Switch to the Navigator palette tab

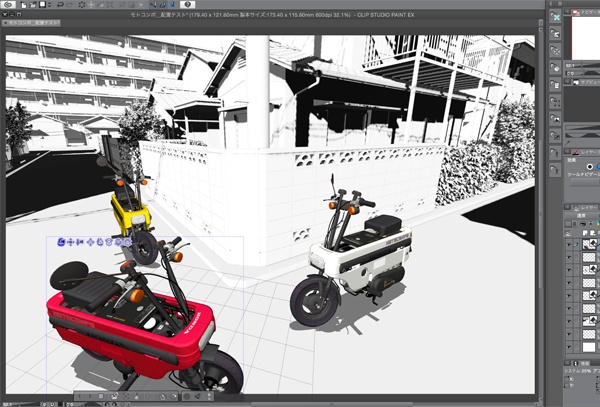coord(585,12)
